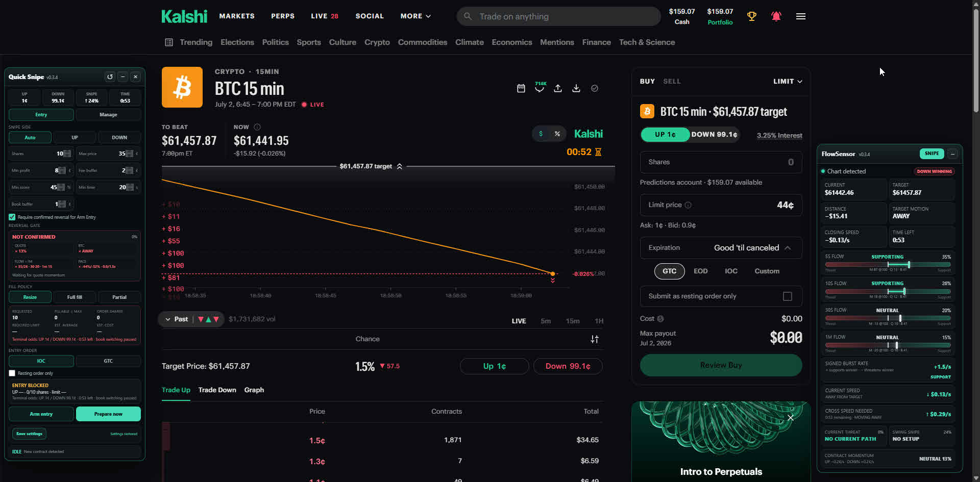Open the calendar icon for BTC 15 min
The image size is (980, 482).
click(x=521, y=88)
